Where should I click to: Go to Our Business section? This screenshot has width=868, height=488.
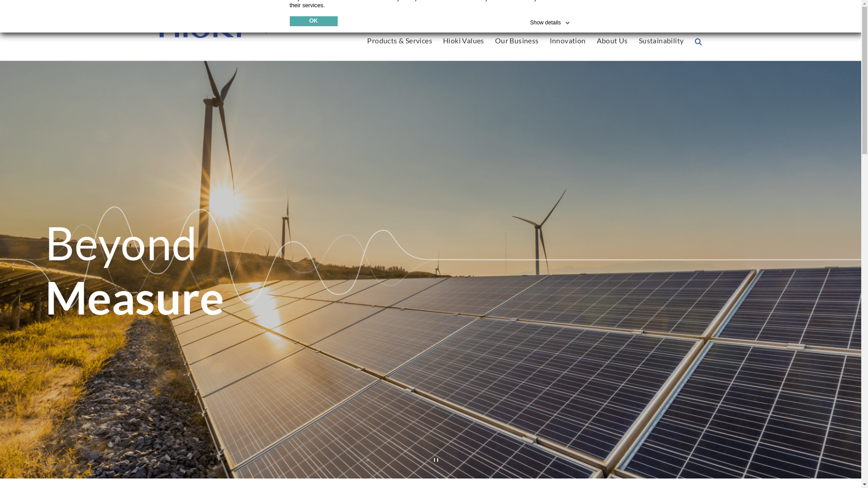click(516, 41)
